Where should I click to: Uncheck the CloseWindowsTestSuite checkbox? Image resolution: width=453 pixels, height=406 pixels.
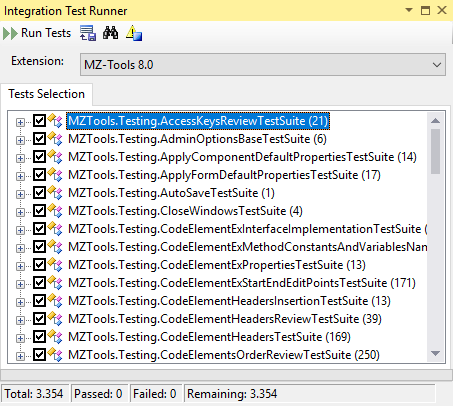(39, 211)
